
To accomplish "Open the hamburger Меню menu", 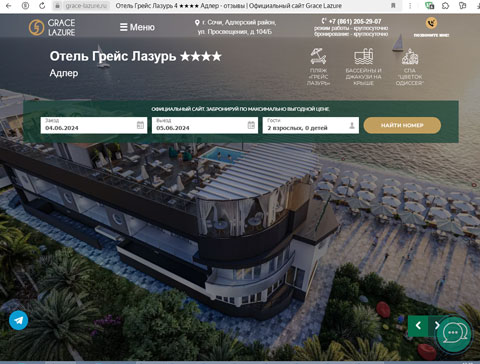I will coord(137,27).
